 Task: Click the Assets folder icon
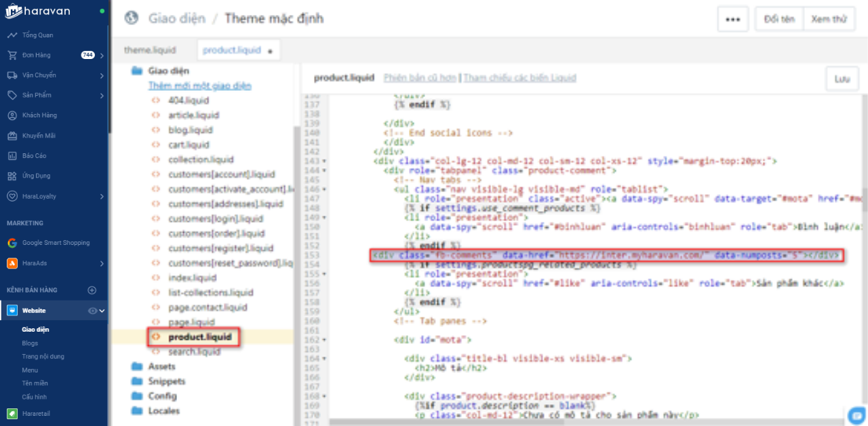[136, 366]
